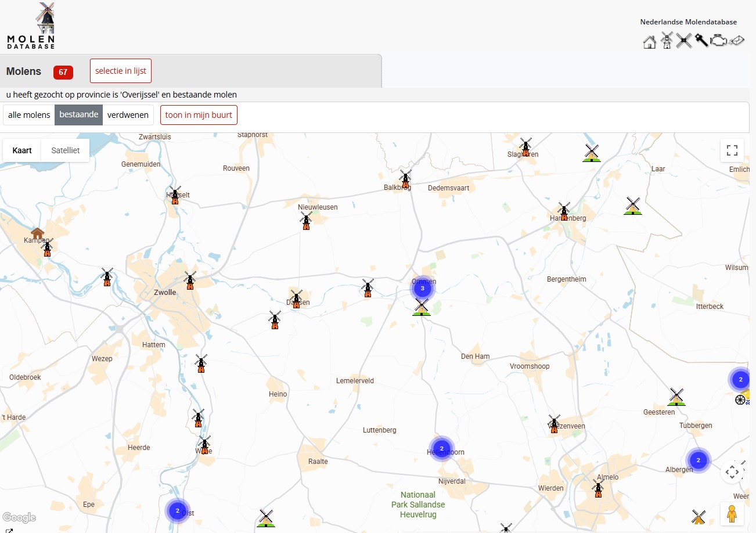Expand the cluster of 2 mills near Albergen
756x533 pixels.
pyautogui.click(x=698, y=460)
